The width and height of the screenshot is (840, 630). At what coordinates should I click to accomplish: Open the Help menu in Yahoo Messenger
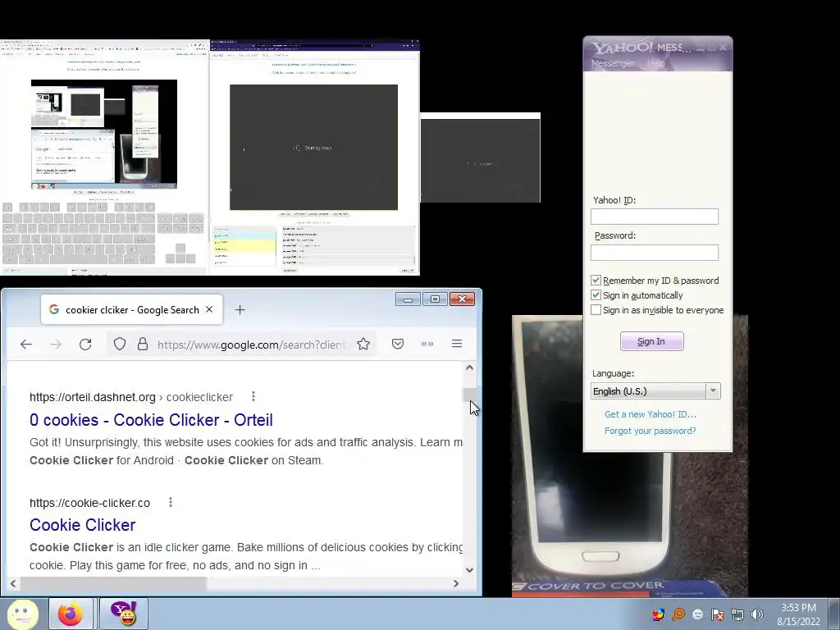pyautogui.click(x=655, y=63)
